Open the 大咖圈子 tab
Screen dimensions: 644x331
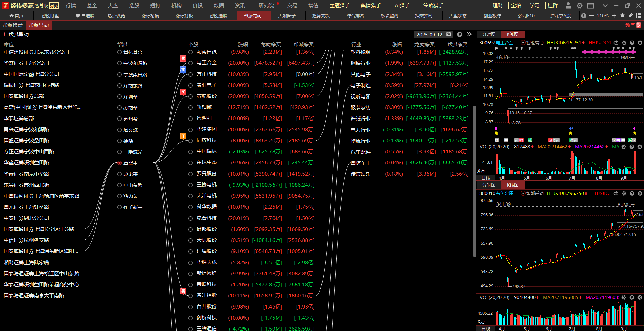(x=287, y=16)
